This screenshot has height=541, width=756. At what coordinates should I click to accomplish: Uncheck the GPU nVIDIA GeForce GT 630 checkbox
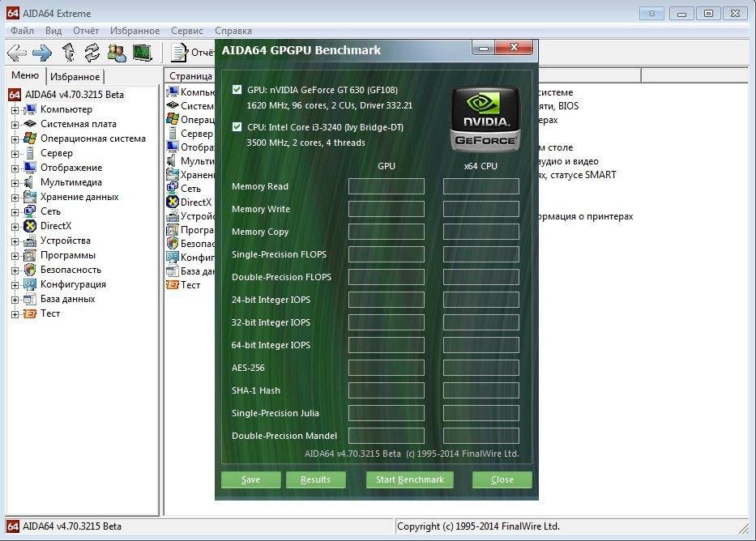pyautogui.click(x=237, y=90)
